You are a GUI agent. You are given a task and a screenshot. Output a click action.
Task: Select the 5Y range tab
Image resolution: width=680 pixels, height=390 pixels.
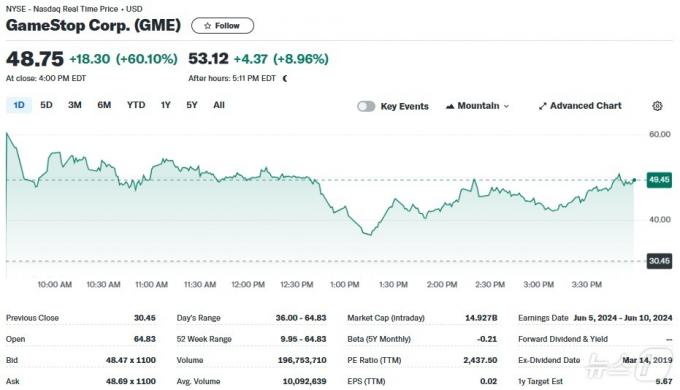click(192, 105)
